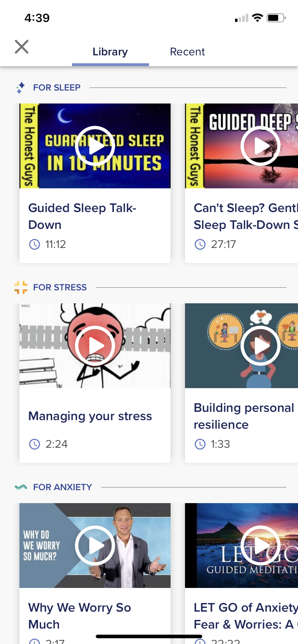298x644 pixels.
Task: Tap the Building personal resilience title
Action: coord(244,416)
